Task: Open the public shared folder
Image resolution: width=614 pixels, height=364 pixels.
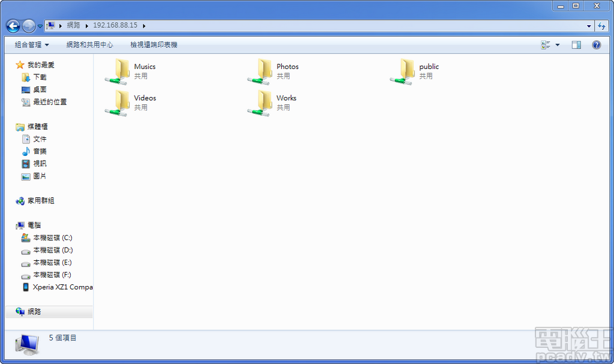Action: click(428, 67)
